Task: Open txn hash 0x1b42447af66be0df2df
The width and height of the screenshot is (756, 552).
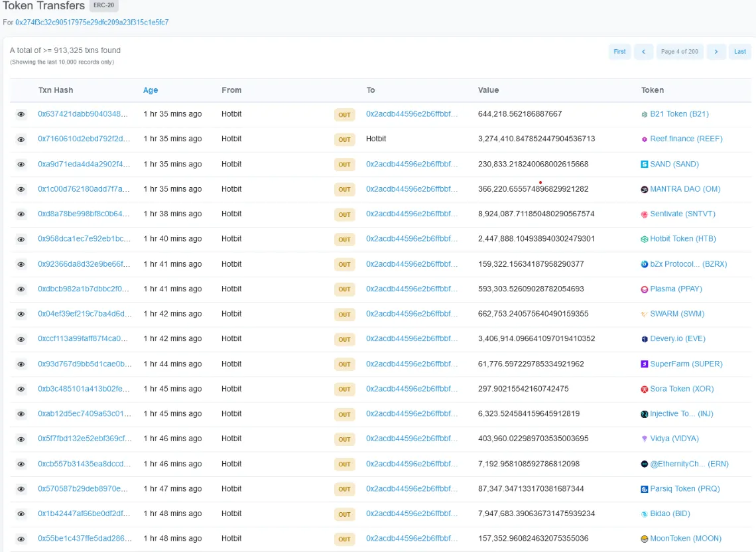Action: 84,514
